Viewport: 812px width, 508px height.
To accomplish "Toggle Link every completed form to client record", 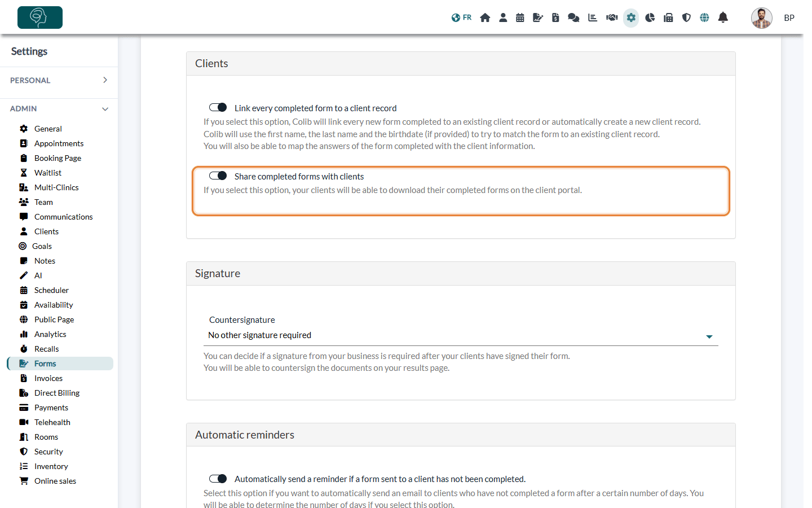I will 218,107.
